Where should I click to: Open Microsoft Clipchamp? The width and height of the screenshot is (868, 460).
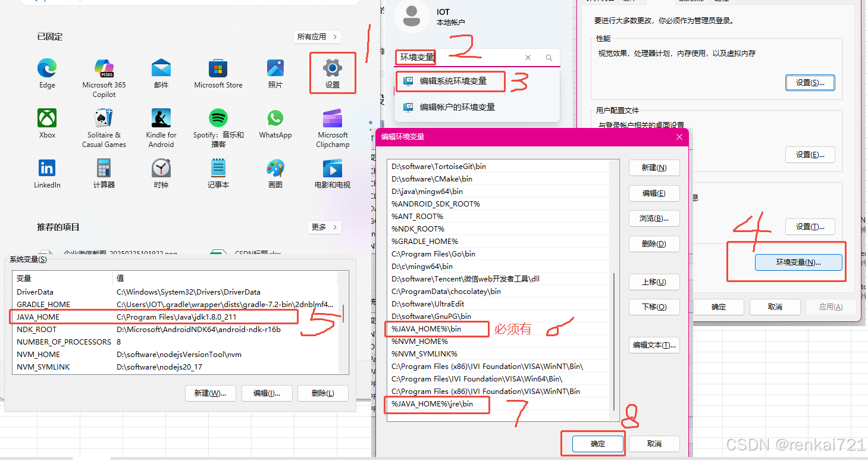(x=333, y=128)
